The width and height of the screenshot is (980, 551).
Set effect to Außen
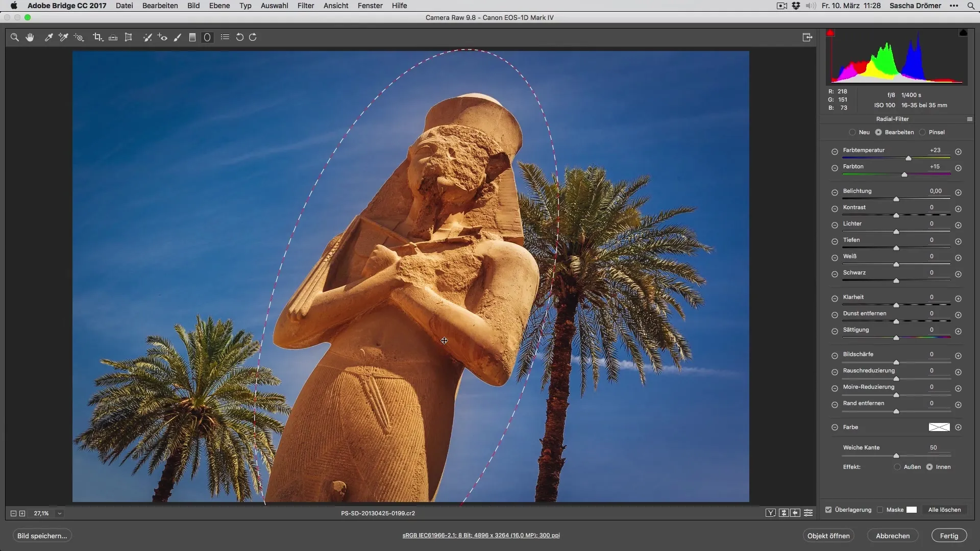click(897, 467)
